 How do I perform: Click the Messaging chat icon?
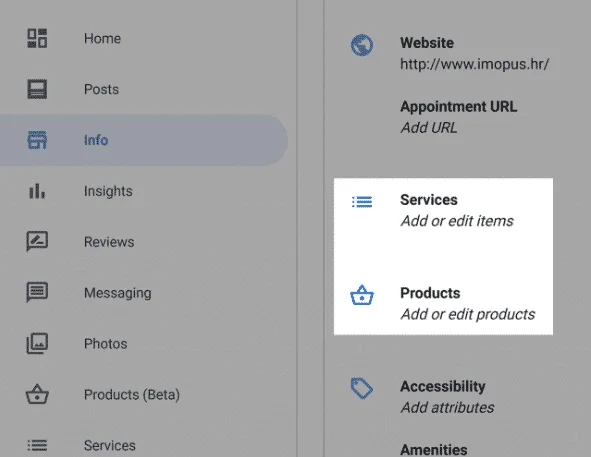pyautogui.click(x=37, y=292)
